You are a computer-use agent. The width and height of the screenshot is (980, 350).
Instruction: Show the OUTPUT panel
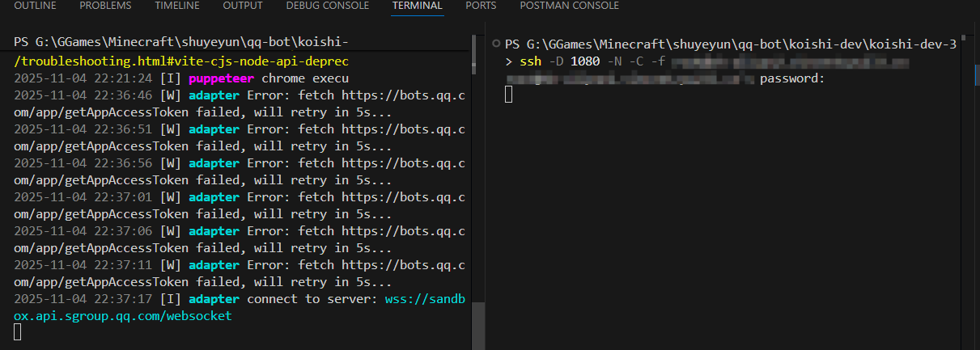[x=243, y=6]
